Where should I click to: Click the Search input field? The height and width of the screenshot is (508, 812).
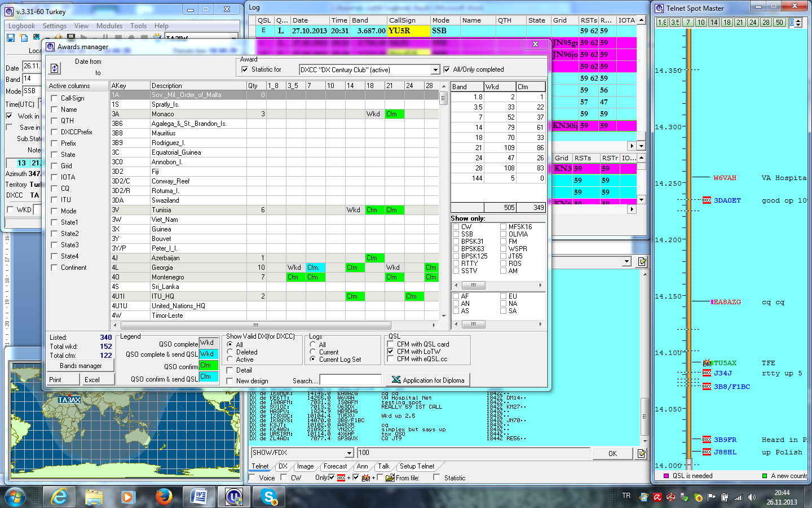pyautogui.click(x=351, y=380)
